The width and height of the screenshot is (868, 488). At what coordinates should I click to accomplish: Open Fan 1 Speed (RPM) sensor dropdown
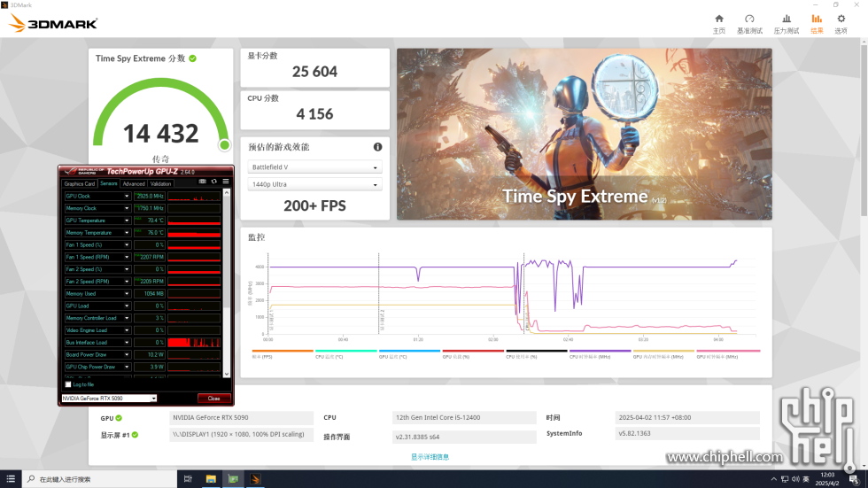pyautogui.click(x=126, y=257)
